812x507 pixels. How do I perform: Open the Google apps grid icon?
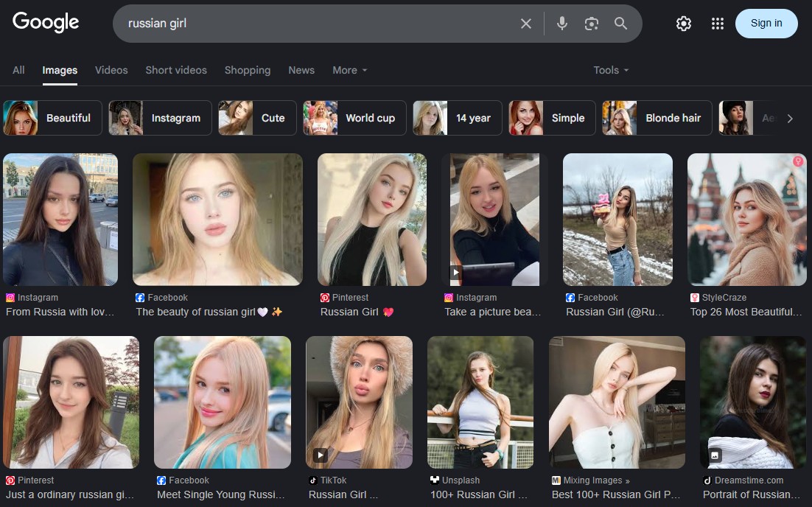(717, 24)
